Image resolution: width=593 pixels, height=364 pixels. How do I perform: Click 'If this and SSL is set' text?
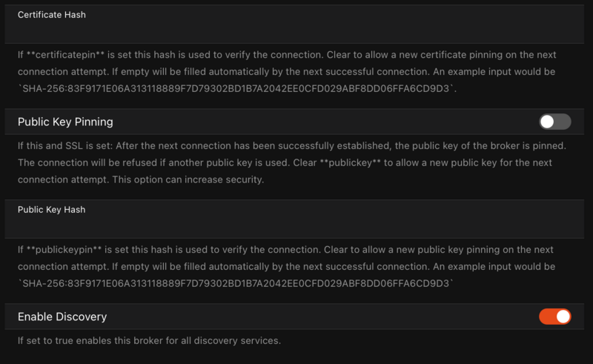click(x=70, y=145)
